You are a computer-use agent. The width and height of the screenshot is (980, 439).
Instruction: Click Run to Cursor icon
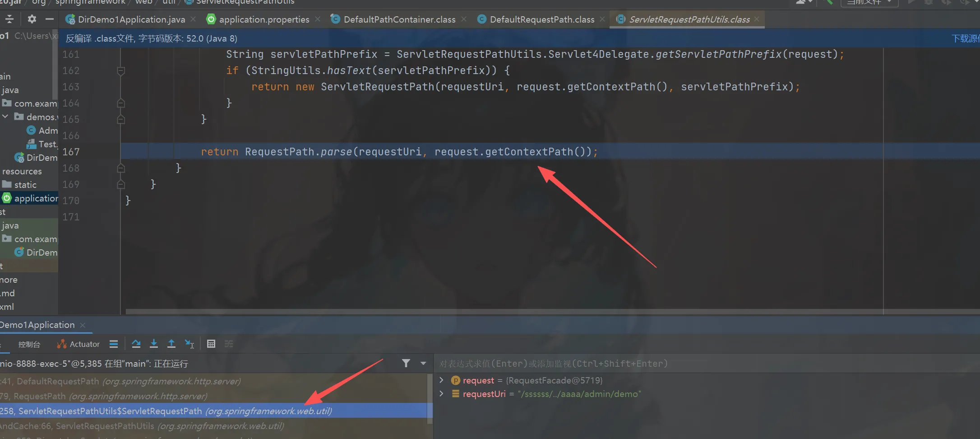click(x=190, y=344)
